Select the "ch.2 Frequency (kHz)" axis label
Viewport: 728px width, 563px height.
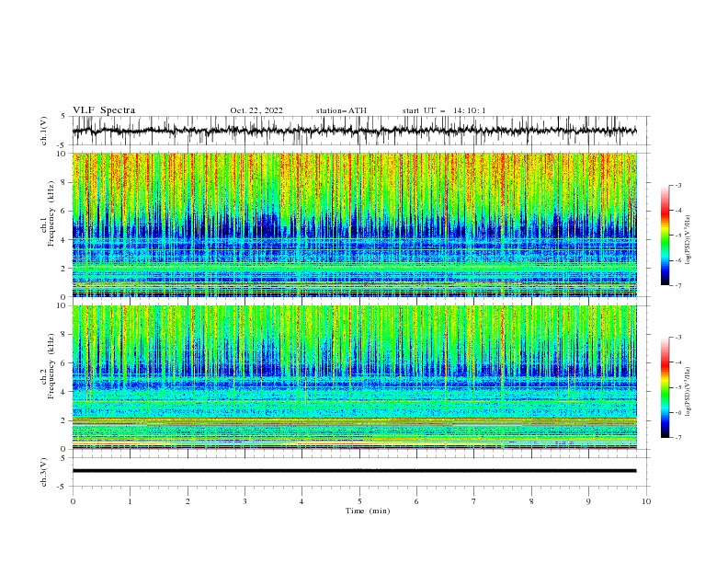click(x=48, y=366)
